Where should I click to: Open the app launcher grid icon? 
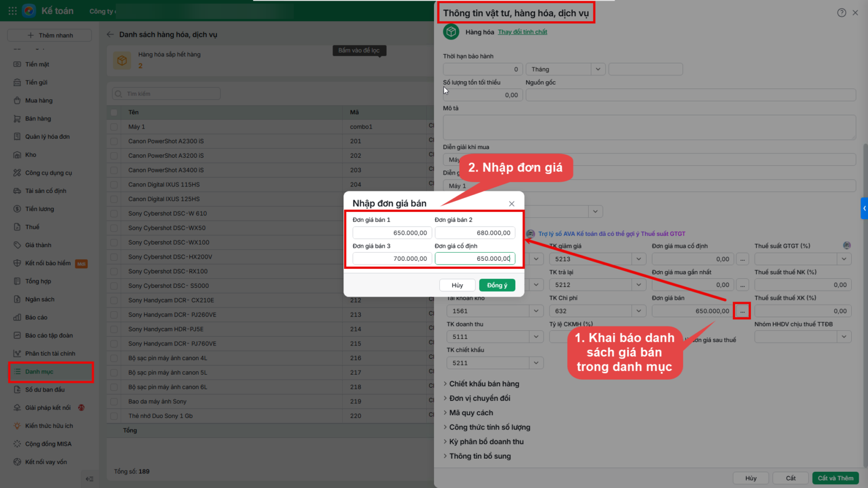pyautogui.click(x=12, y=11)
